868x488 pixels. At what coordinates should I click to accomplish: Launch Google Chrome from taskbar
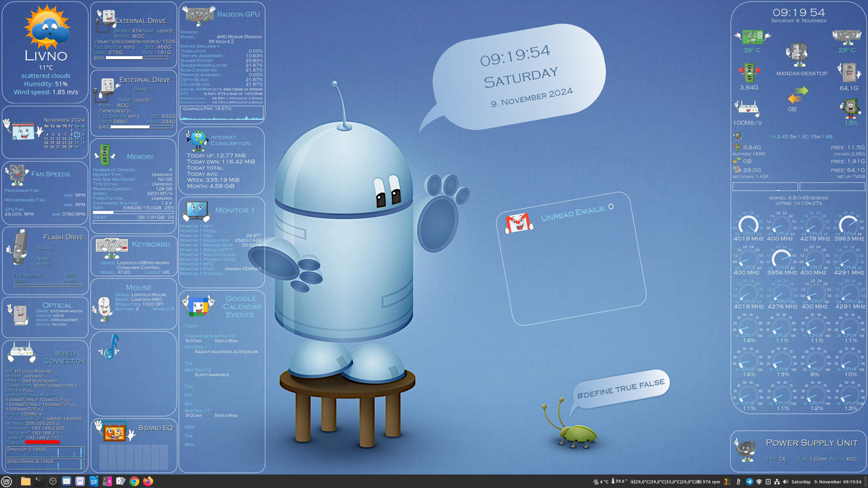click(134, 481)
